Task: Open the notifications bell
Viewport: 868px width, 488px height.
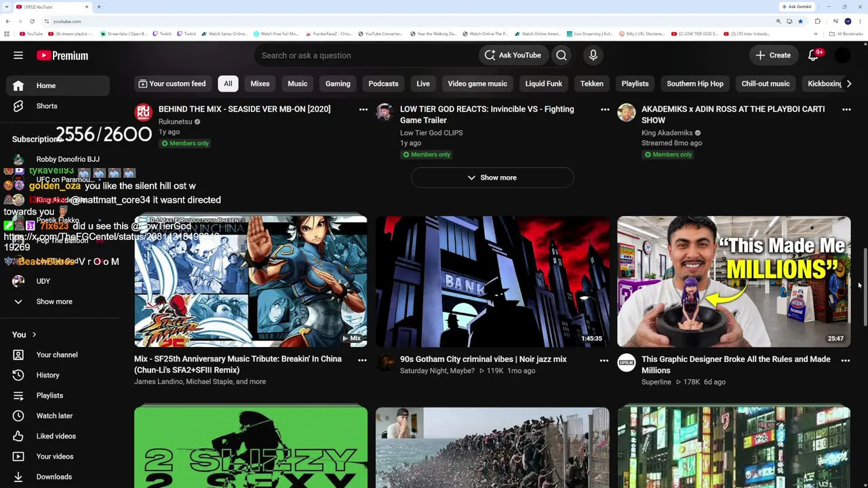Action: [x=814, y=56]
